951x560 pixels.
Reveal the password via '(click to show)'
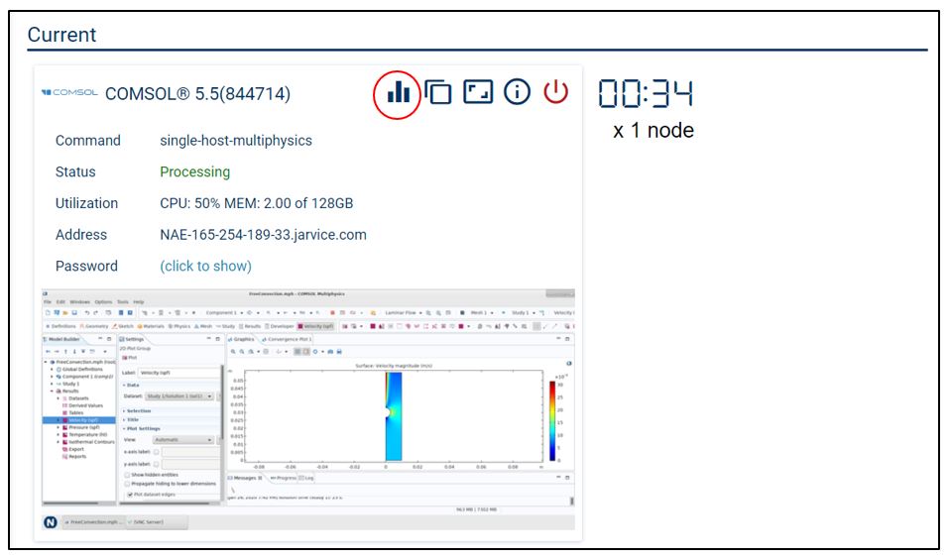pyautogui.click(x=205, y=266)
